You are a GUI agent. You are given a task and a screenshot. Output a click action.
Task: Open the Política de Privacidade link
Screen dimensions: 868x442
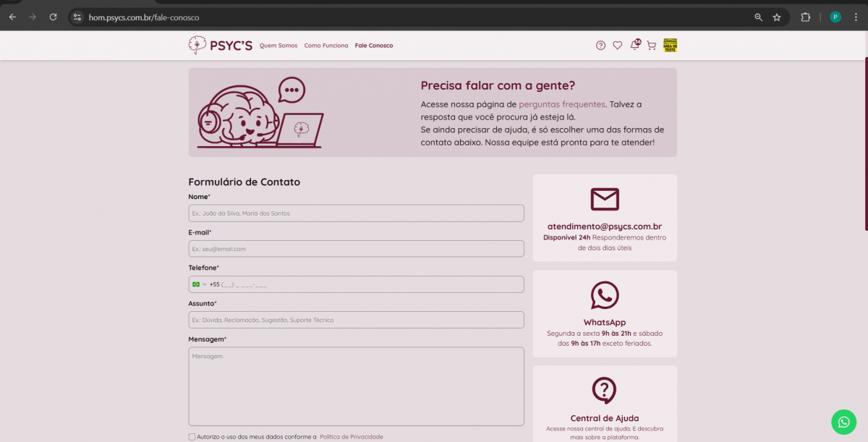352,437
